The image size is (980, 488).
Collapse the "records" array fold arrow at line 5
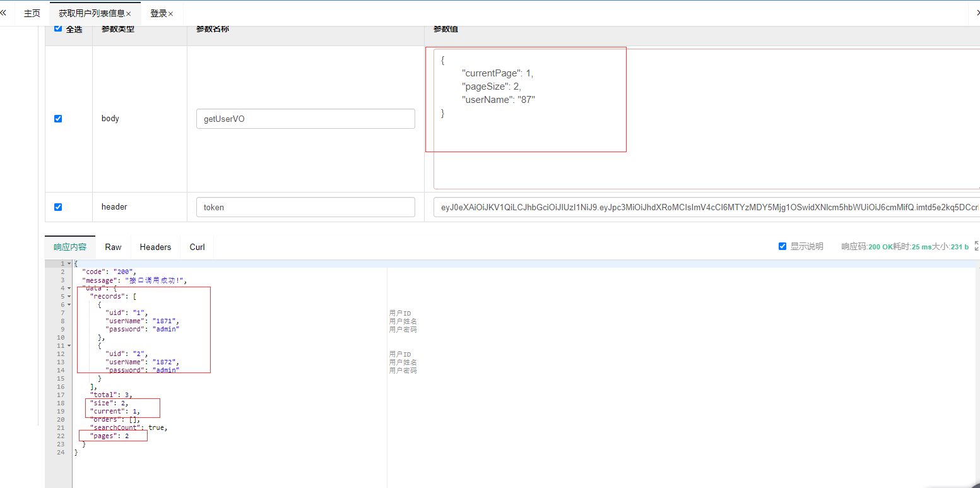pyautogui.click(x=69, y=296)
